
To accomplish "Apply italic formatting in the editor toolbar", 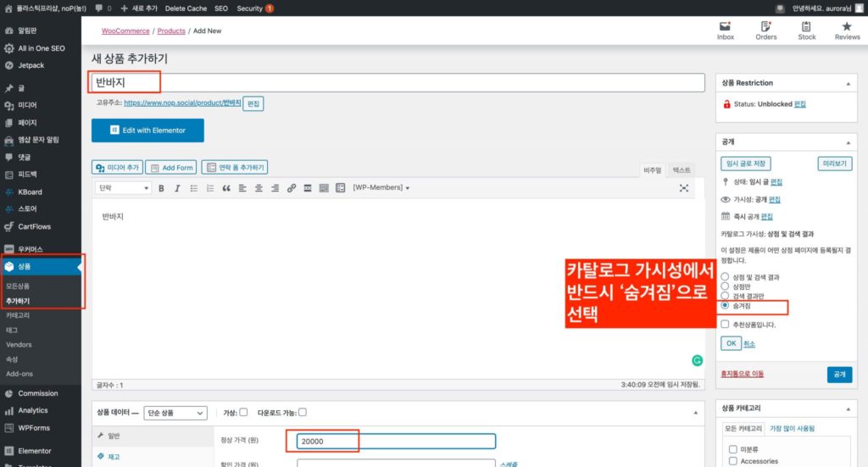I will click(x=176, y=188).
